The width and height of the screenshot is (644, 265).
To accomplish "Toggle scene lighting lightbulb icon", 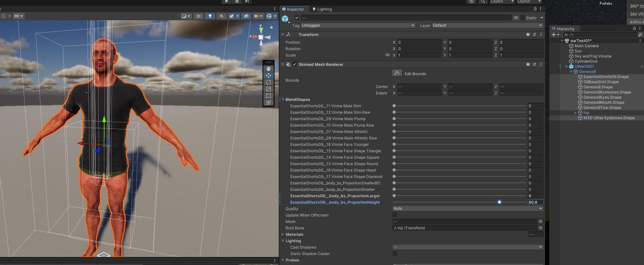I will pyautogui.click(x=210, y=16).
